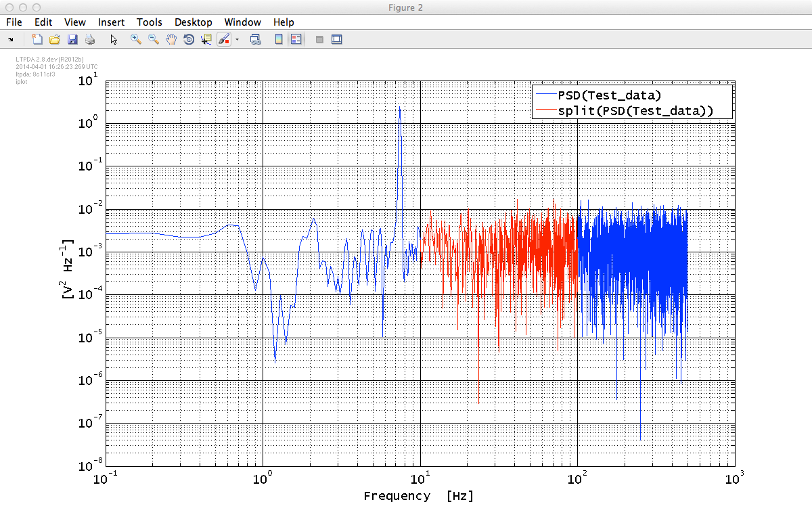Click the ltpda: 8c11cf3 text line
This screenshot has height=523, width=812.
[35, 74]
